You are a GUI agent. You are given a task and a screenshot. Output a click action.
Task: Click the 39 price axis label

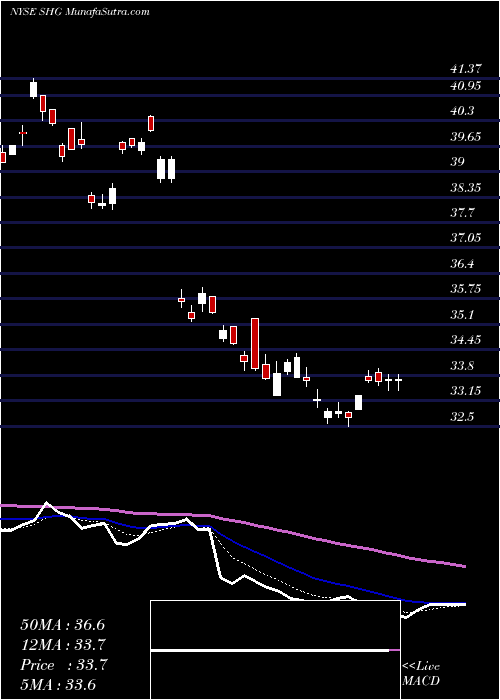458,162
